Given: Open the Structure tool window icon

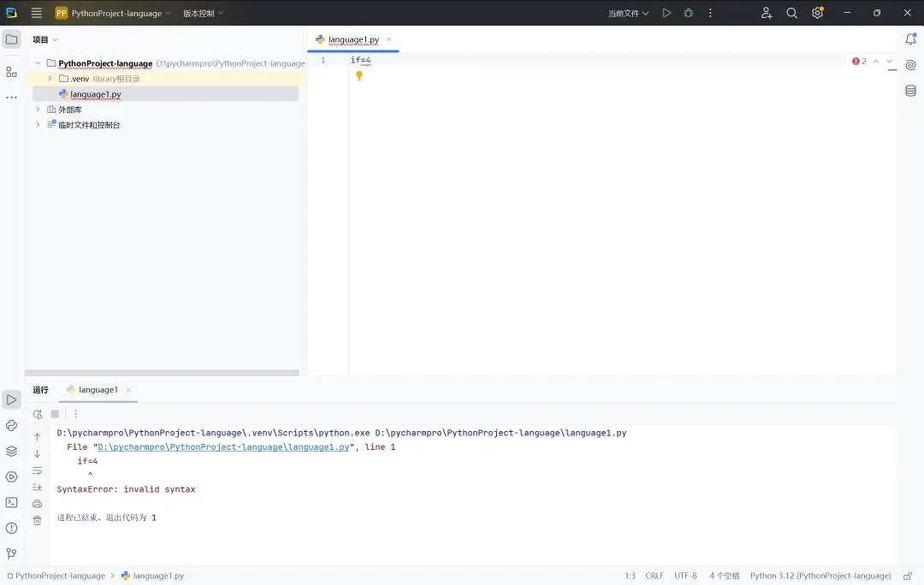Looking at the screenshot, I should (11, 72).
